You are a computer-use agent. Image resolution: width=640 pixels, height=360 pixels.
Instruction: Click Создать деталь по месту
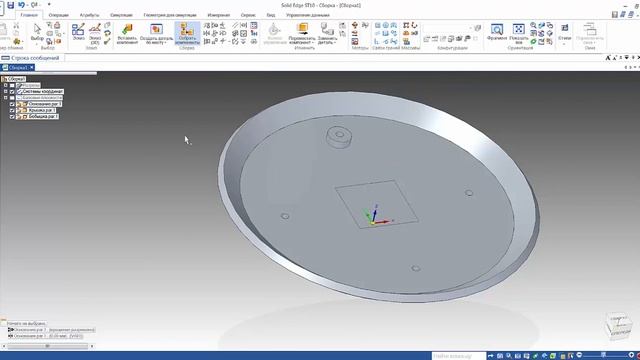(156, 33)
